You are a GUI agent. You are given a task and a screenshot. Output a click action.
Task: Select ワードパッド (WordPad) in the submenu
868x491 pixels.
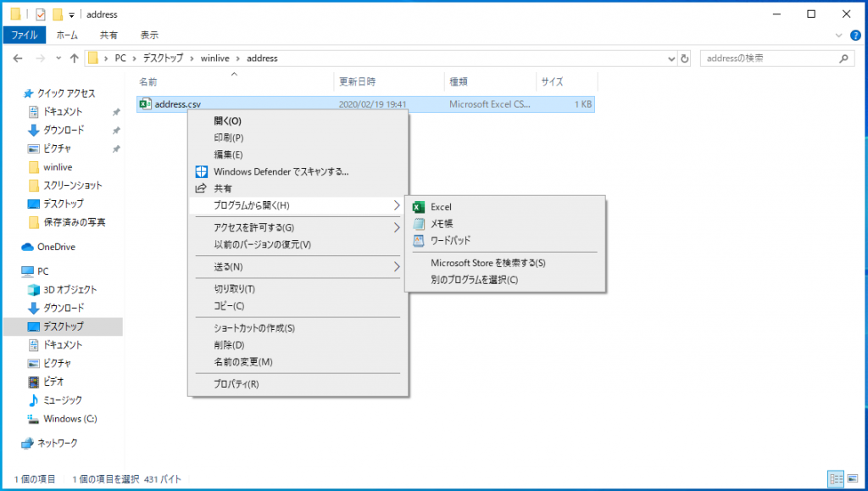coord(450,241)
